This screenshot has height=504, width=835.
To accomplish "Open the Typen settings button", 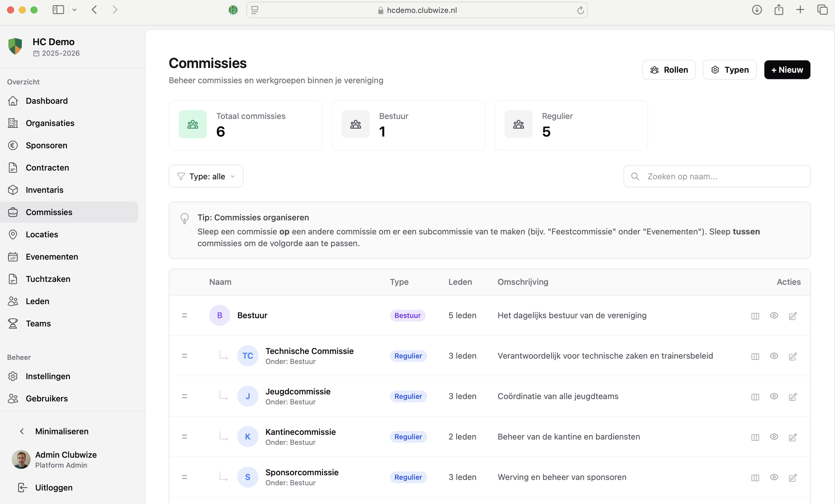I will tap(730, 69).
